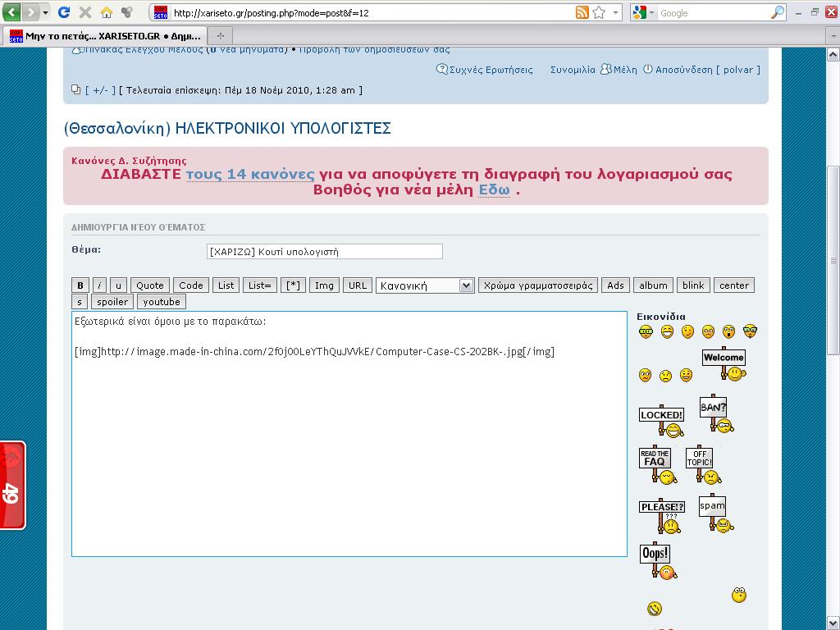Insert the READ THE FAQ smiley

657,464
